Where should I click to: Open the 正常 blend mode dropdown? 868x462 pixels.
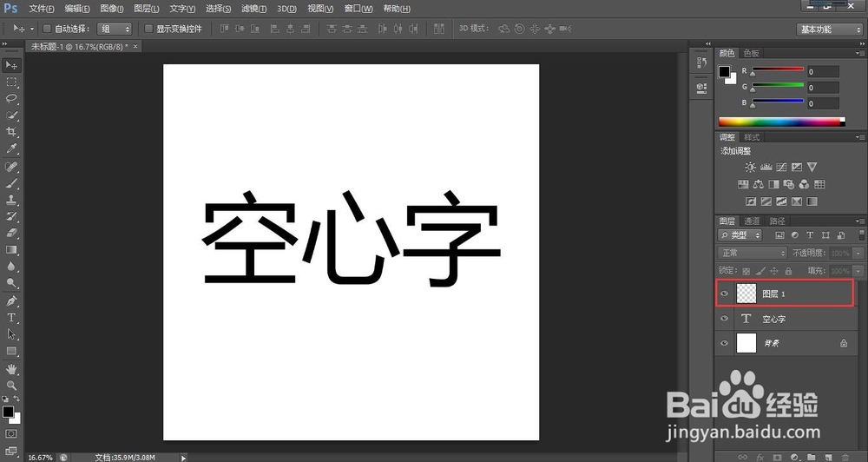pos(753,253)
